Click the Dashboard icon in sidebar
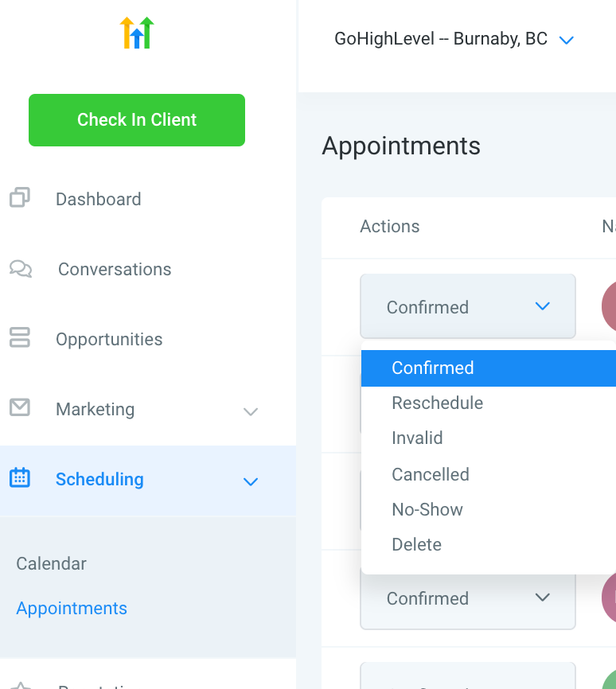The height and width of the screenshot is (689, 616). click(20, 197)
